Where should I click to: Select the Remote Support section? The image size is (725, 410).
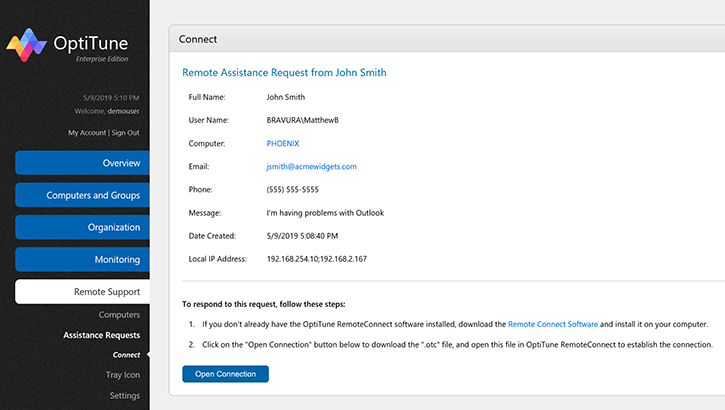click(x=82, y=292)
